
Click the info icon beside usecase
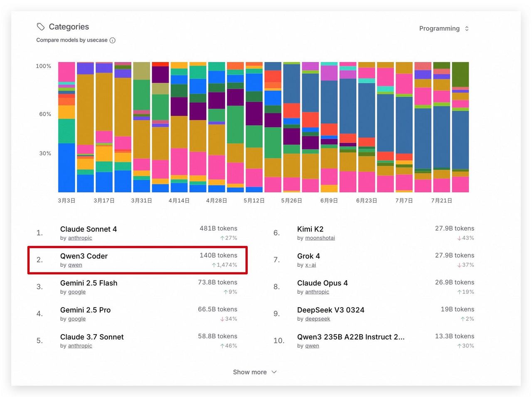tap(112, 40)
